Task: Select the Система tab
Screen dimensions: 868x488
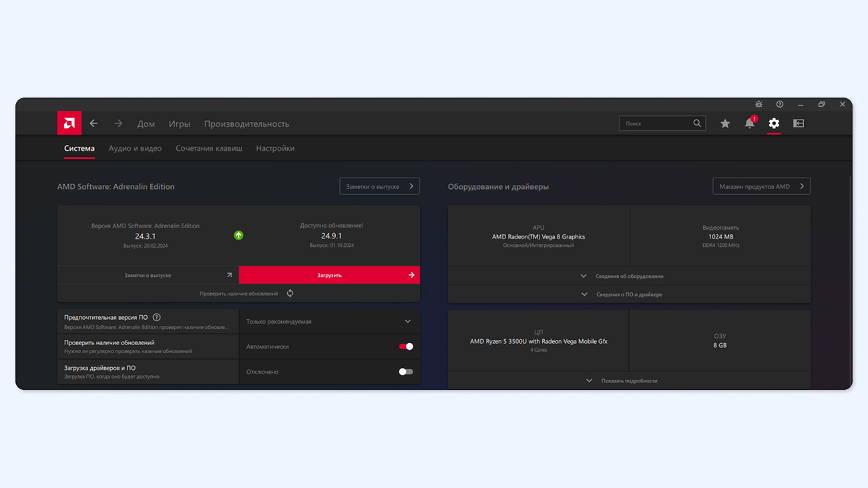Action: tap(79, 148)
